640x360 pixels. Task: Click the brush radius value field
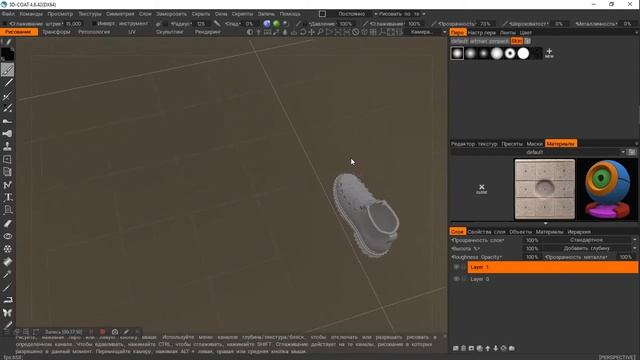point(201,24)
